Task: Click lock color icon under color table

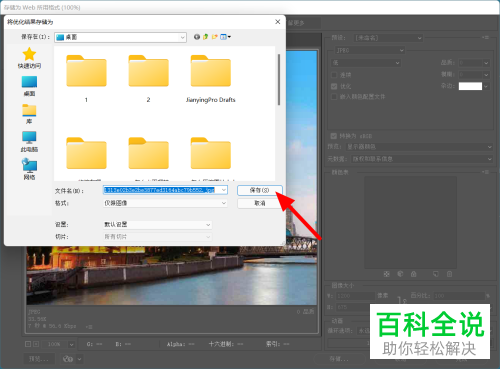Action: (414, 274)
